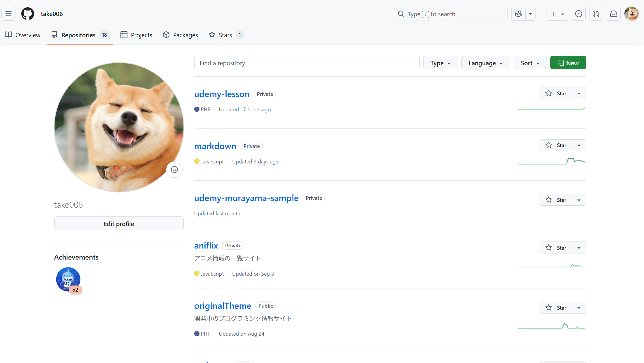
Task: Check the notifications inbox
Action: click(x=614, y=13)
